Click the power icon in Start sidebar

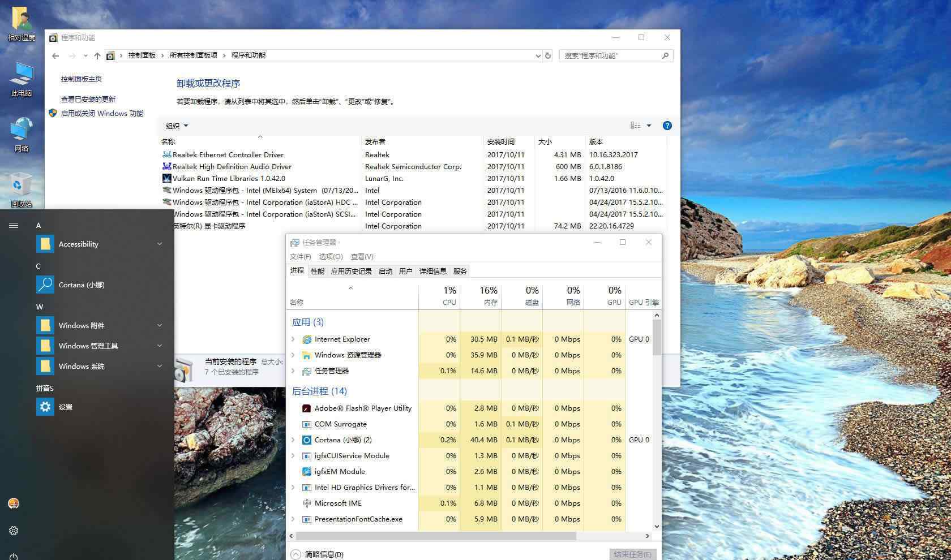tap(14, 557)
